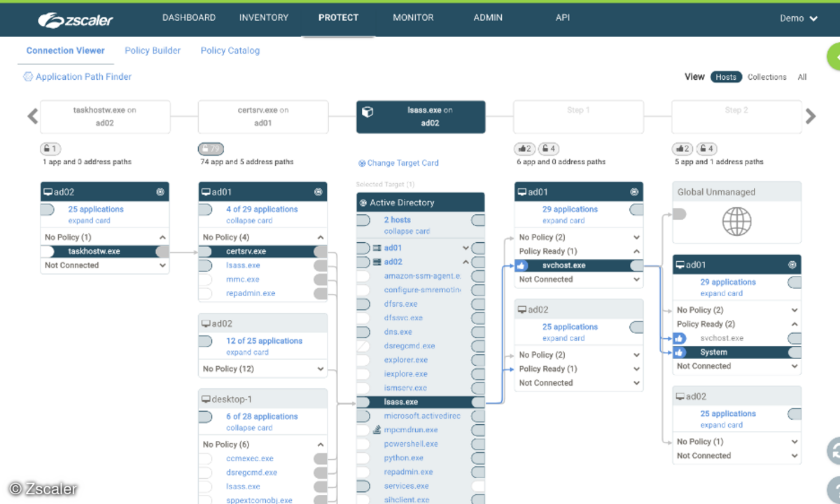
Task: Select the Step 2 path card
Action: (x=737, y=116)
